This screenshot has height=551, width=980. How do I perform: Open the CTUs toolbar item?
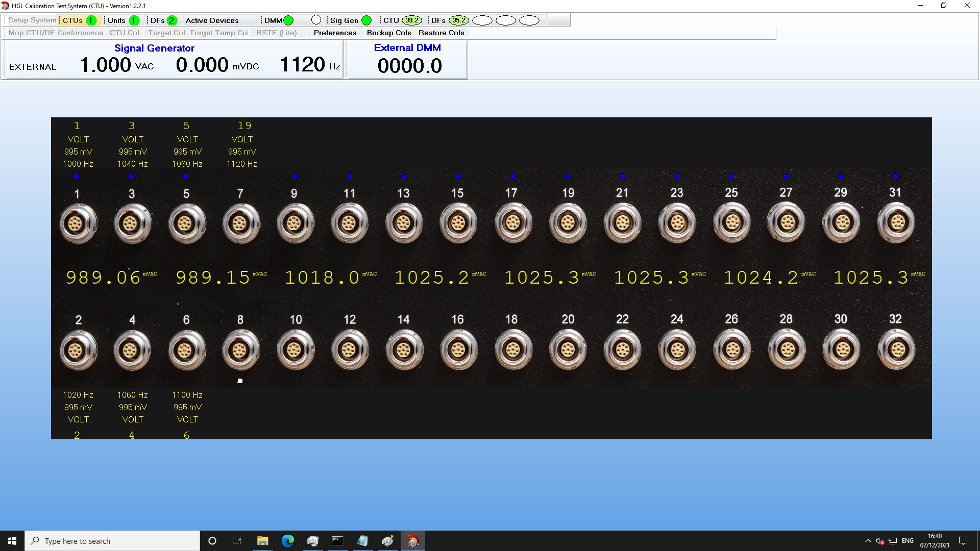[x=72, y=20]
